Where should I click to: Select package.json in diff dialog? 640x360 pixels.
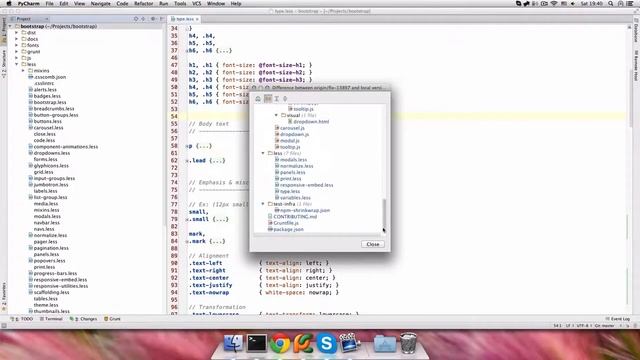[286, 229]
